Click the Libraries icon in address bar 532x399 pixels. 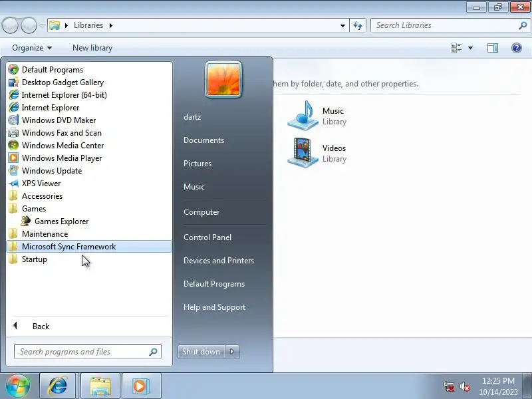coord(55,25)
